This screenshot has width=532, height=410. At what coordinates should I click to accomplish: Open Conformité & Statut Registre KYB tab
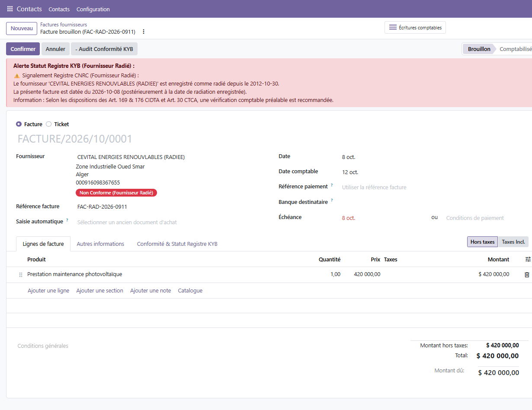177,244
